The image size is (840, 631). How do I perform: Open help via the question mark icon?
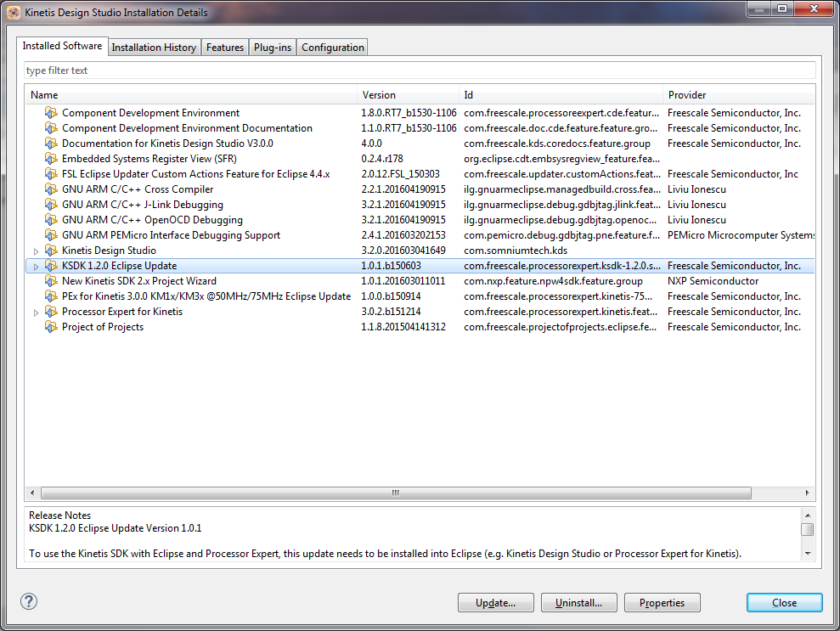coord(29,601)
